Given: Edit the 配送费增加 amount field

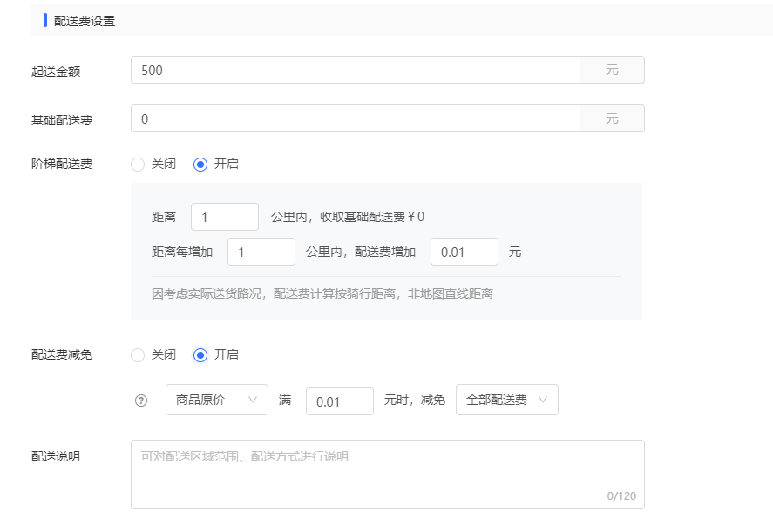Looking at the screenshot, I should click(x=464, y=252).
